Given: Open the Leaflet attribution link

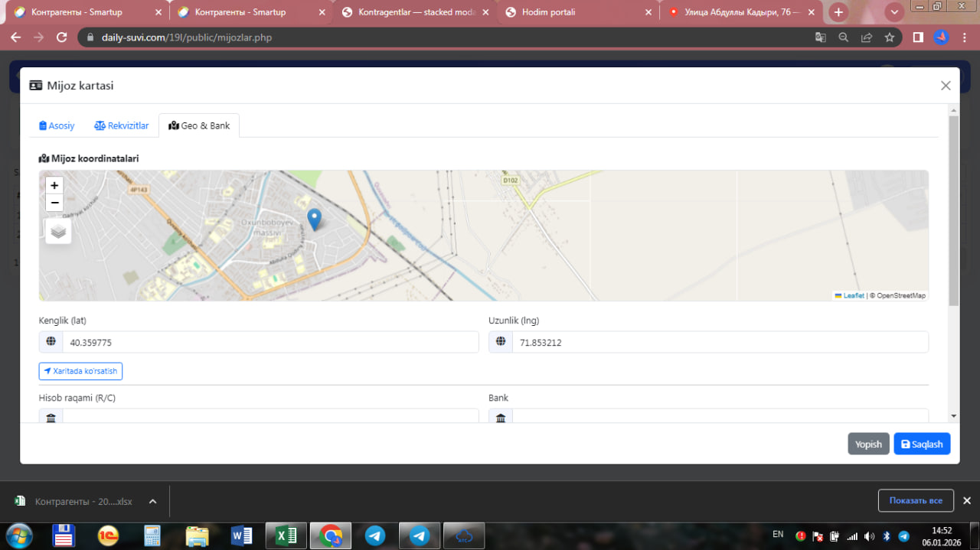Looking at the screenshot, I should [x=853, y=295].
